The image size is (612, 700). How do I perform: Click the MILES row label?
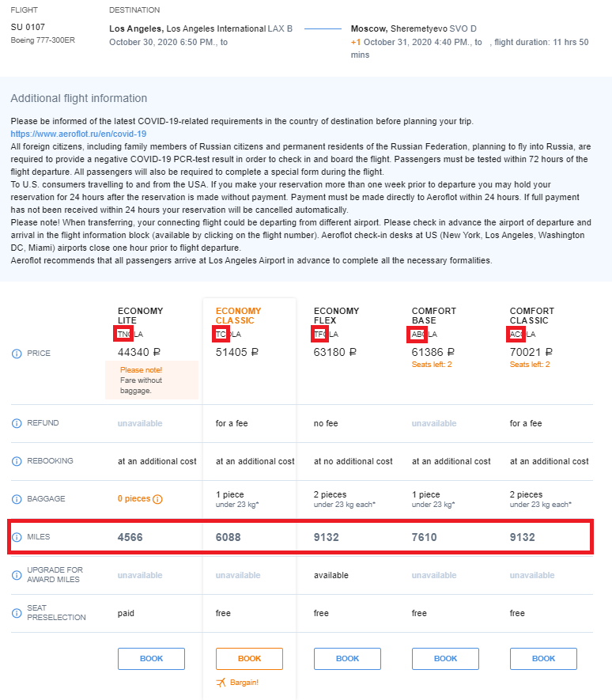39,536
